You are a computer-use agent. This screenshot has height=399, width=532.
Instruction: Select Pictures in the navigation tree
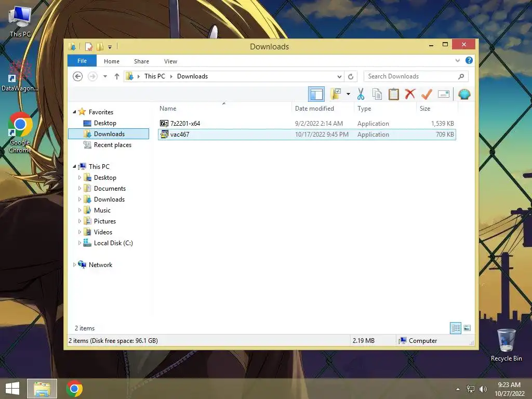tap(105, 221)
